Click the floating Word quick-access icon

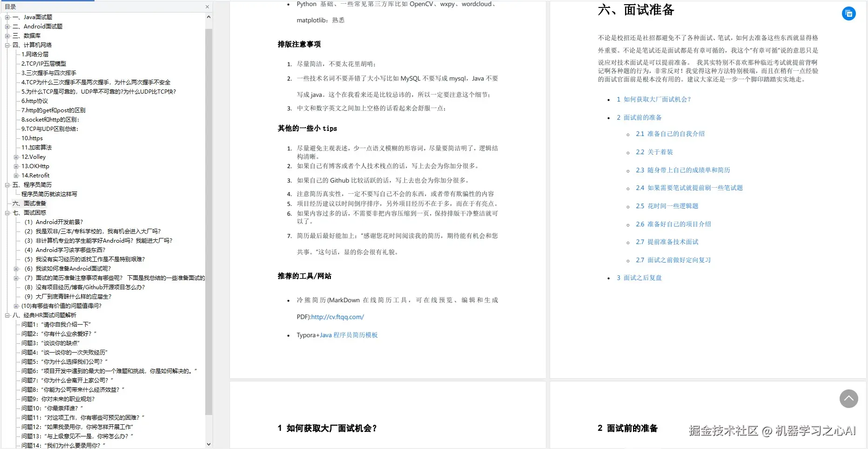849,14
